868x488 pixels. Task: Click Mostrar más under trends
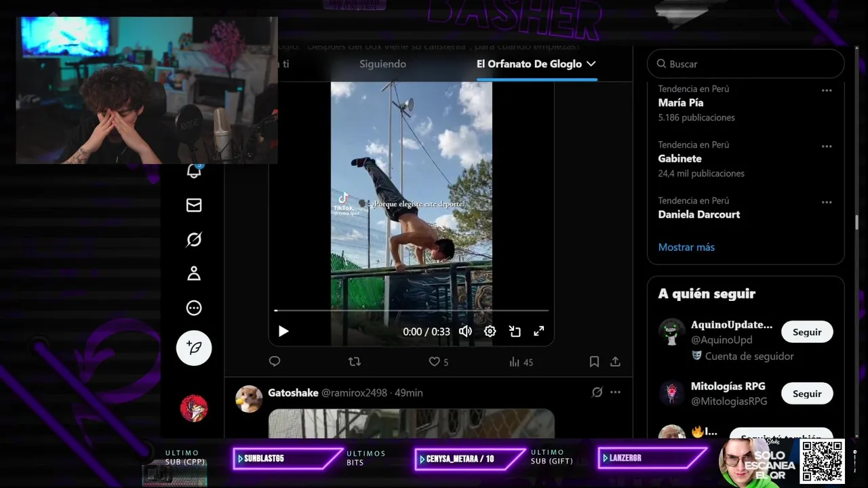[x=686, y=247]
